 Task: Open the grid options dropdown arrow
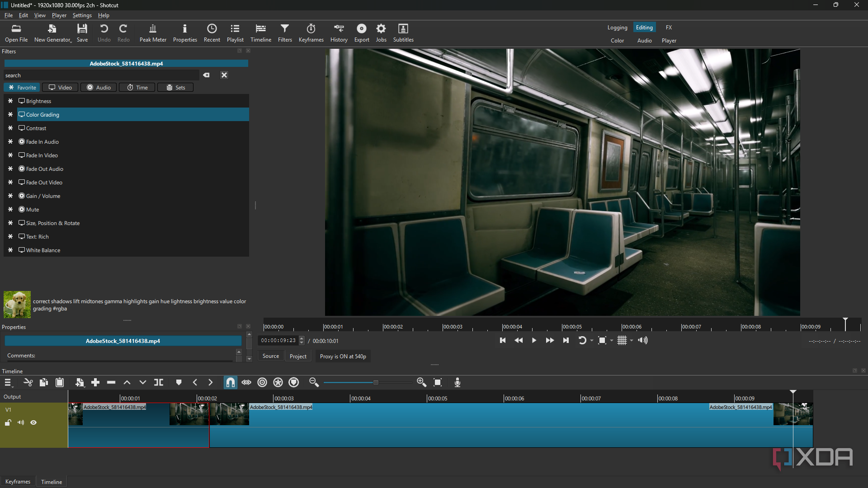pos(632,341)
